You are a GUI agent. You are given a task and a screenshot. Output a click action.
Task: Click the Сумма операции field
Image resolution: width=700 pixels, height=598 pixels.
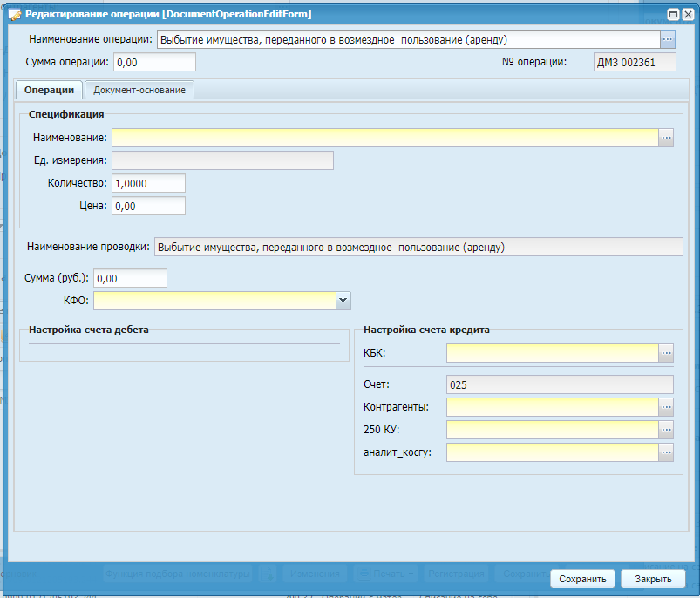[154, 62]
